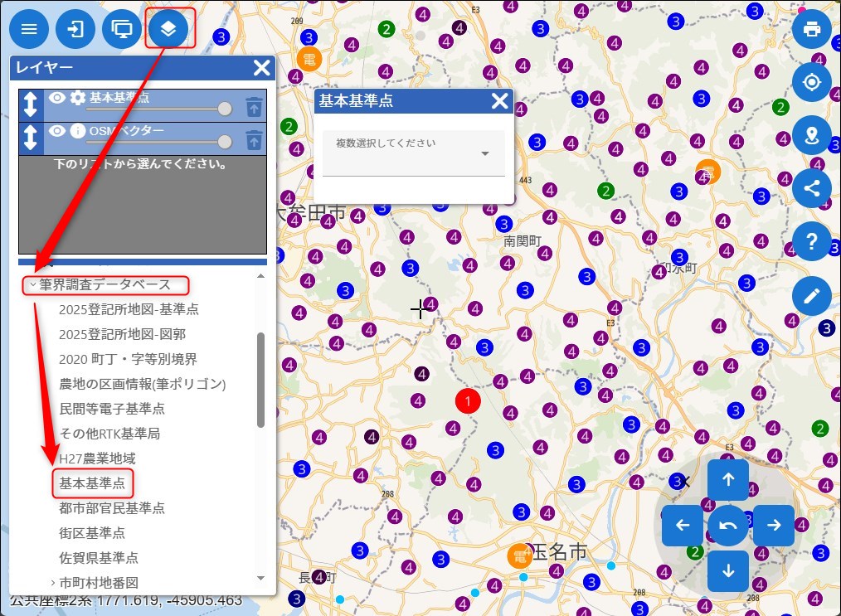Open the help question mark button
Image resolution: width=841 pixels, height=616 pixels.
pos(811,241)
